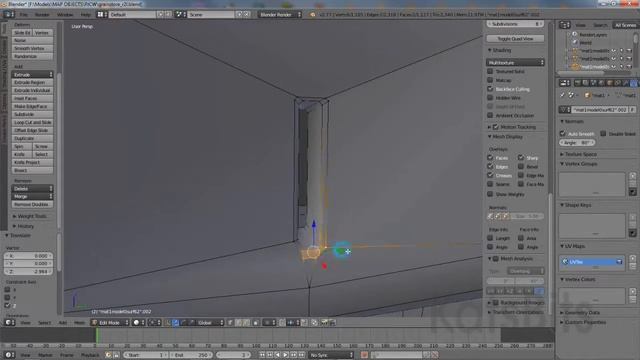Screen dimensions: 640x360
Task: Click the Toggle Quad View button
Action: pyautogui.click(x=515, y=38)
